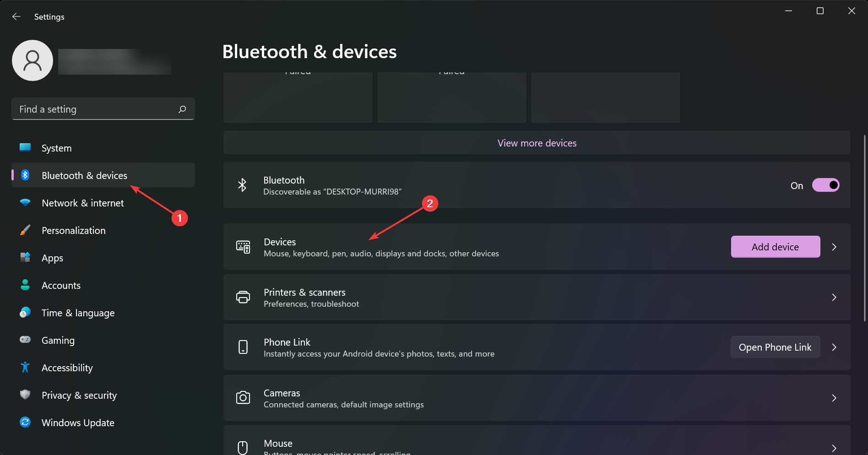
Task: Select the Apps icon in sidebar
Action: tap(25, 258)
